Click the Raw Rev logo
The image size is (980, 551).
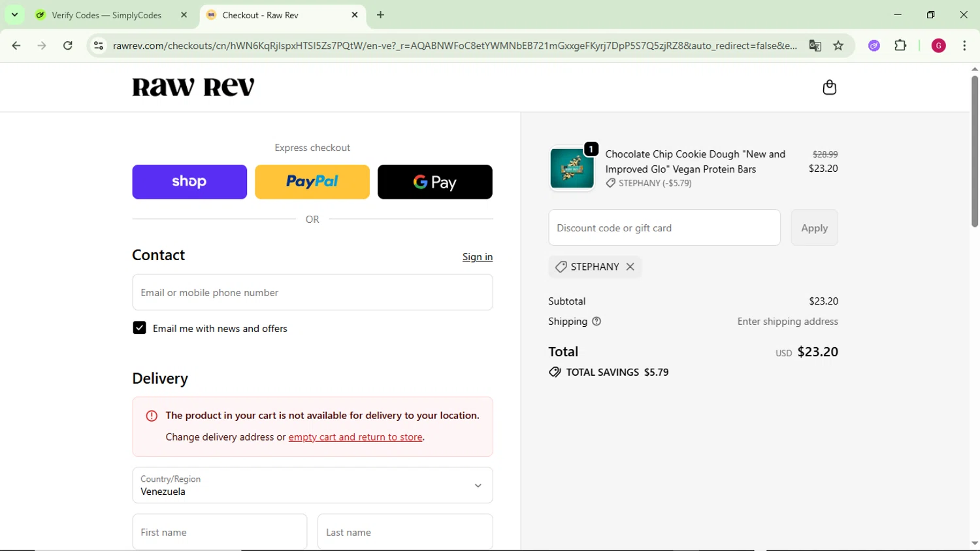tap(193, 87)
